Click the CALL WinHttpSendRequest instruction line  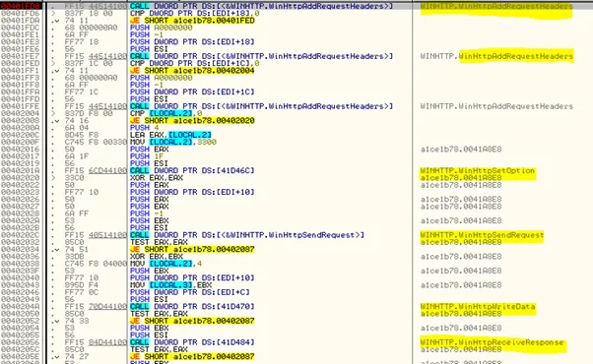[x=247, y=235]
